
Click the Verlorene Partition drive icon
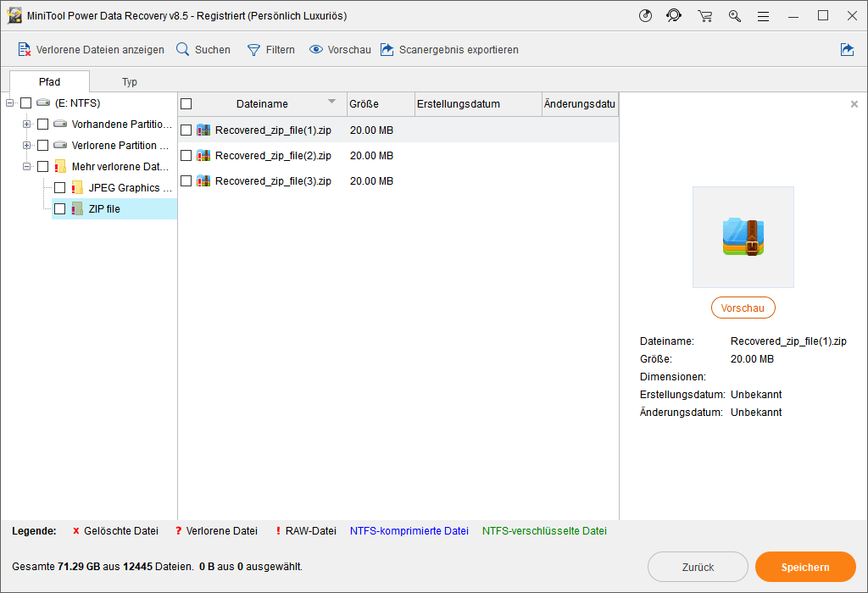coord(60,145)
